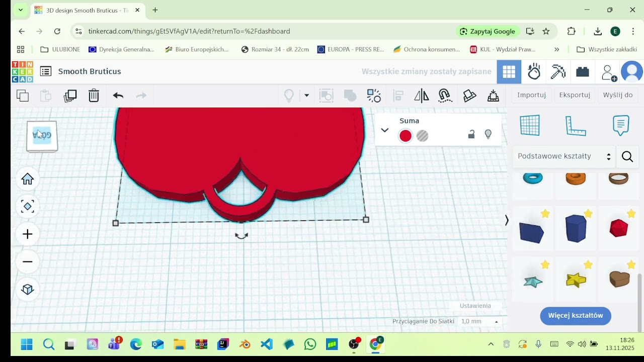Screen dimensions: 644x362
Task: Delete the selected shape with trash icon
Action: click(94, 96)
